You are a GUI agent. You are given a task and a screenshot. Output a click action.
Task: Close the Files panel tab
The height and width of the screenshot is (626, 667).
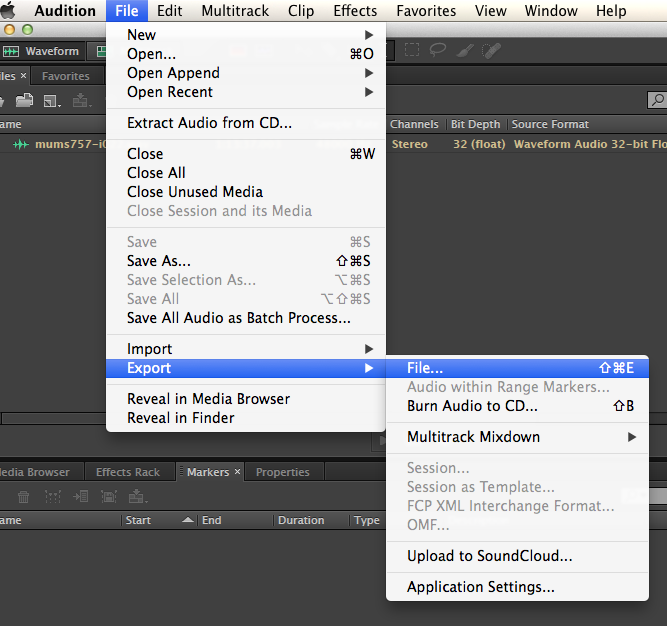(x=23, y=76)
